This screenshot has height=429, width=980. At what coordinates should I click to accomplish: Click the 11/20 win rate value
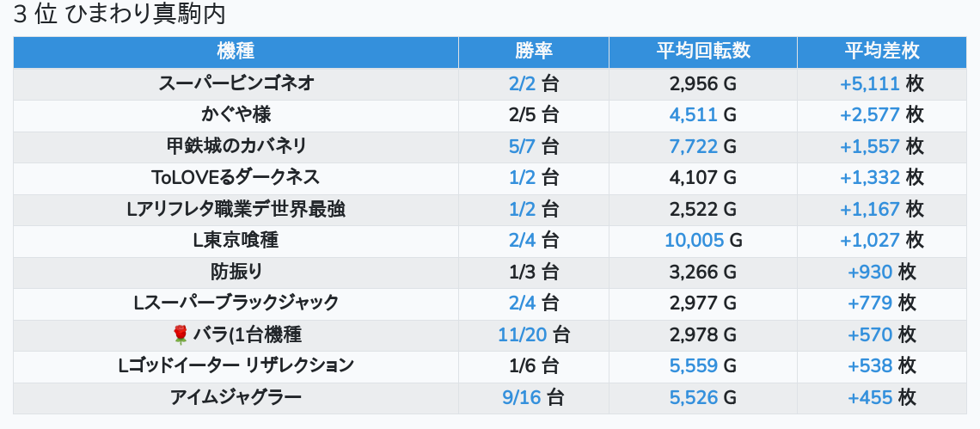[x=523, y=335]
